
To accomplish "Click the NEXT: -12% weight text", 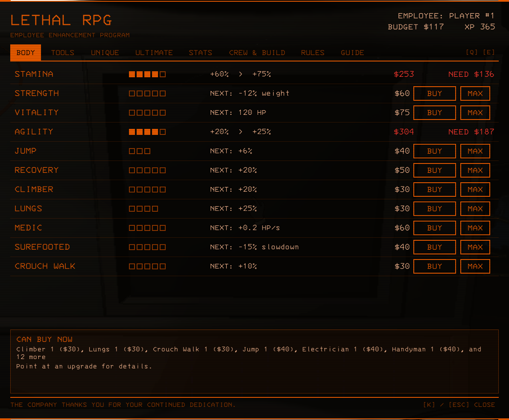I will point(249,93).
